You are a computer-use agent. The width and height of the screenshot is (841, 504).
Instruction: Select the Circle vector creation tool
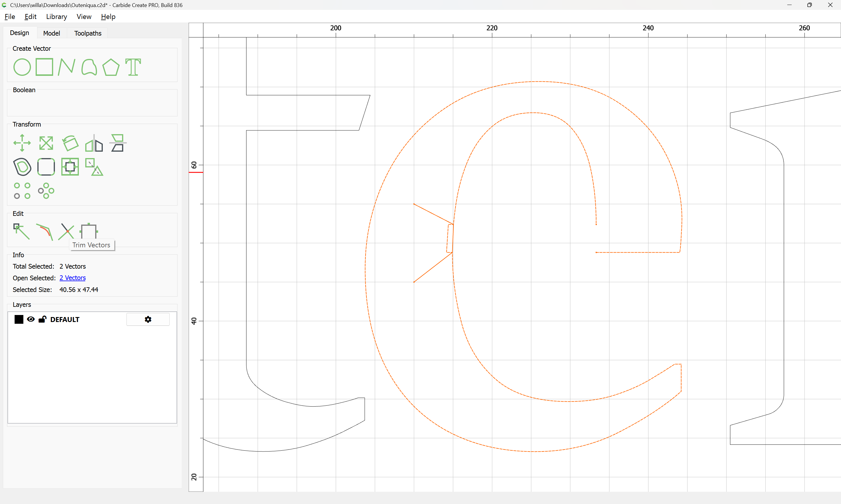click(x=22, y=67)
